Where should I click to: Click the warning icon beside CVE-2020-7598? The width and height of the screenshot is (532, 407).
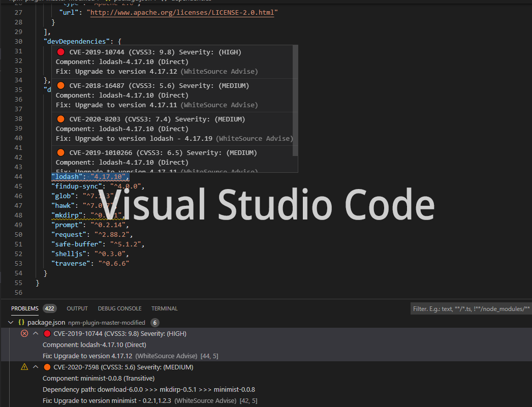(x=24, y=367)
